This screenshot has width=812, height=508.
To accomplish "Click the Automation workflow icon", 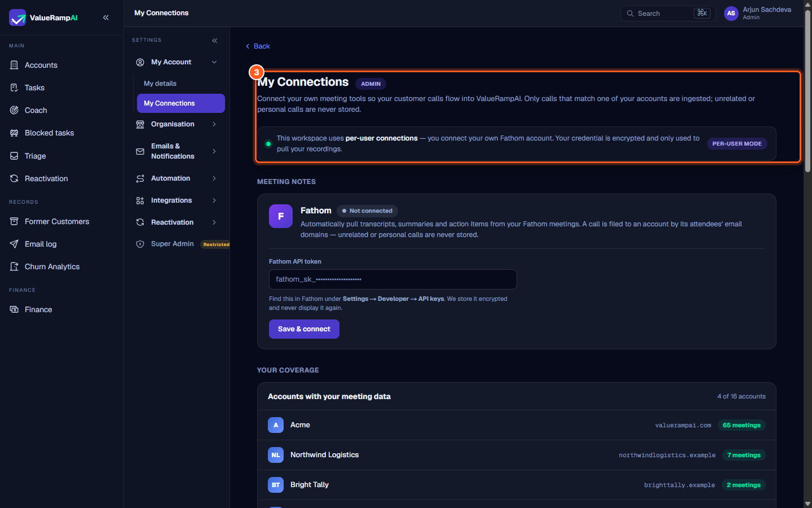I will (140, 178).
